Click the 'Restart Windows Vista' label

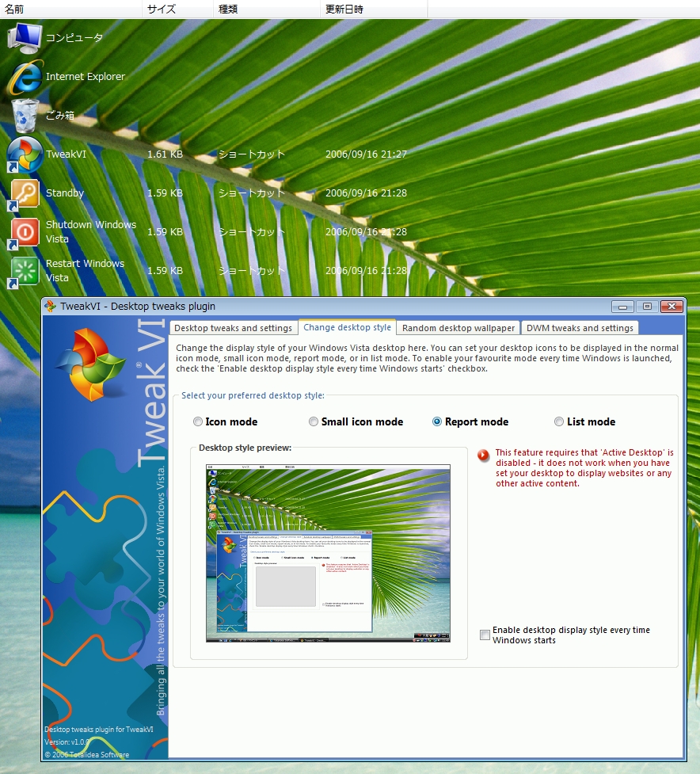coord(85,270)
